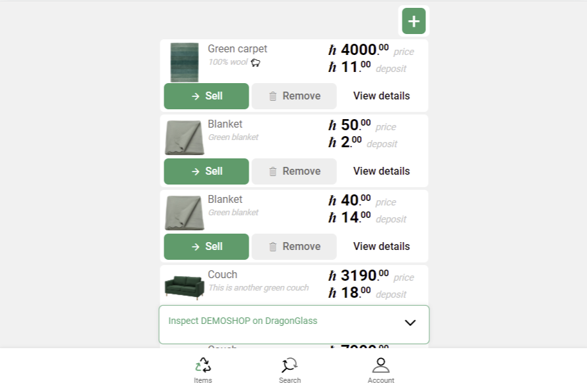
Task: View details of Blanket priced 40.00
Action: 382,246
